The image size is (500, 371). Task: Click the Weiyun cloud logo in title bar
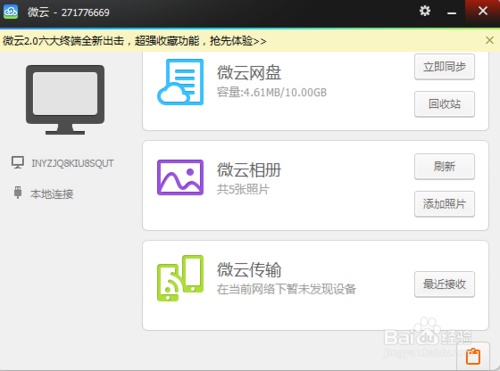pos(11,12)
